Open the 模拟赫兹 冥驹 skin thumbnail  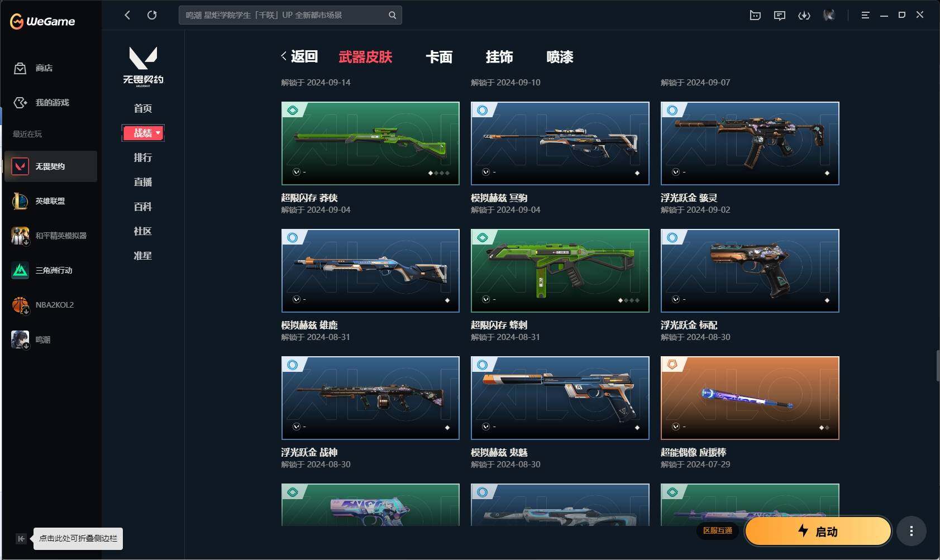click(560, 143)
